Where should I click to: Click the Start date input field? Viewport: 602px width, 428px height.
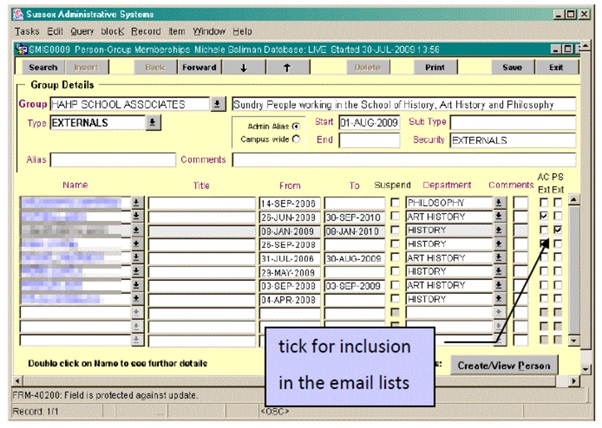(x=369, y=122)
